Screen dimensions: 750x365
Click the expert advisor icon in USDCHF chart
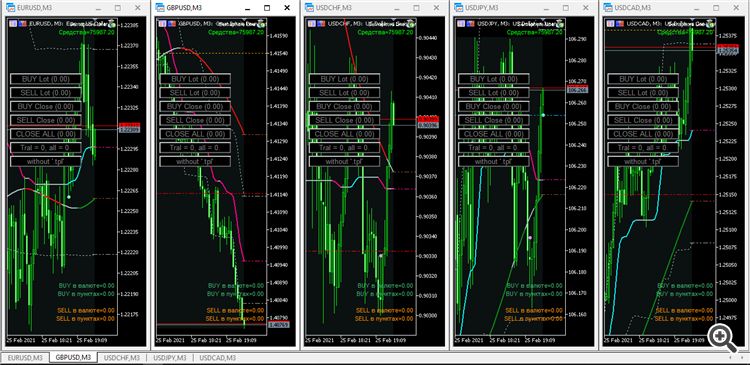coord(411,23)
